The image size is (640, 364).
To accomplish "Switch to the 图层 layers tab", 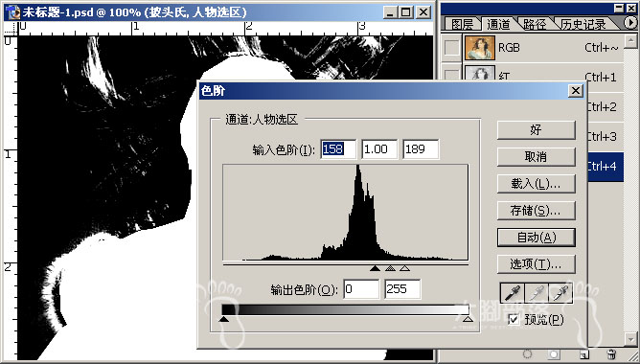I will pyautogui.click(x=462, y=24).
